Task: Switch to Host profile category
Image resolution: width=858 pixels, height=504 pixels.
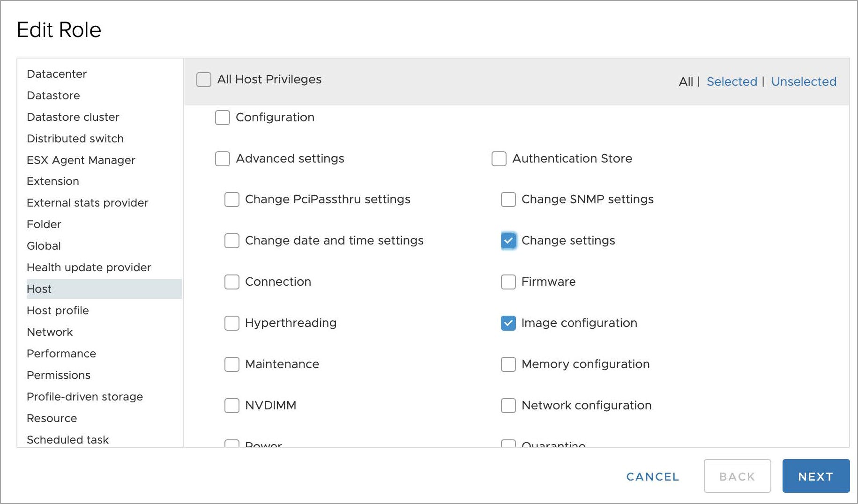Action: point(58,311)
